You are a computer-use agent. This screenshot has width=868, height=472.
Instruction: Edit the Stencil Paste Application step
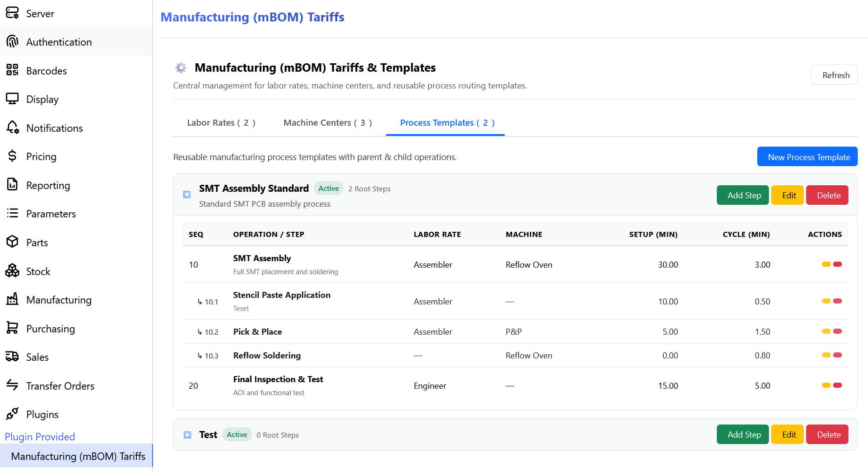tap(826, 301)
